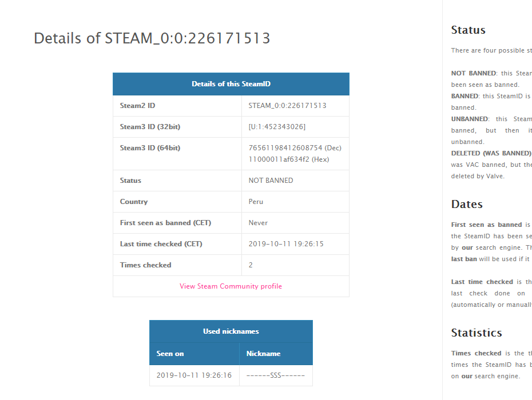Screen dimensions: 532x400
Task: Select the 11000011af634f2 (Hex) value
Action: 289,159
